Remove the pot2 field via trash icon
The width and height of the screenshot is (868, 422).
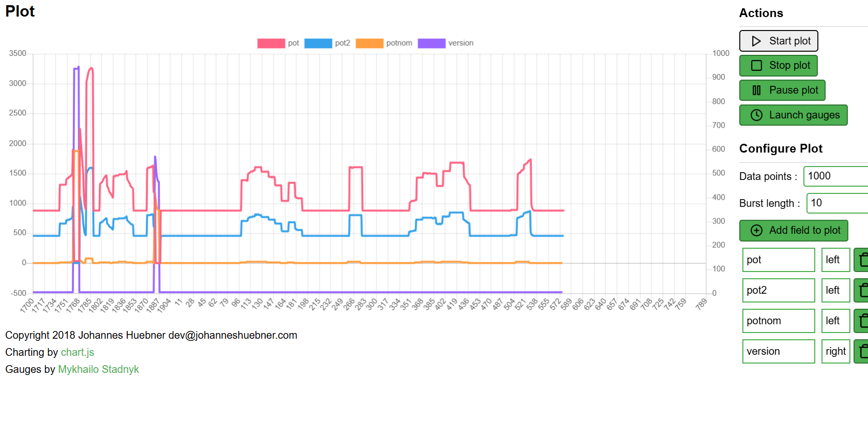tap(862, 290)
